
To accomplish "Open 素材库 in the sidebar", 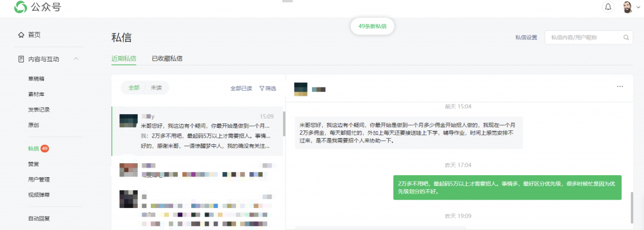I will pyautogui.click(x=36, y=95).
